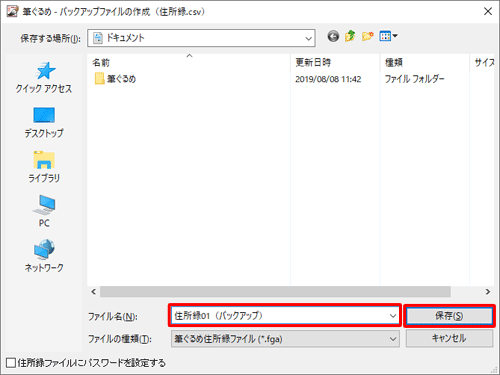Open the ファイルの種類 dropdown

pos(285,339)
